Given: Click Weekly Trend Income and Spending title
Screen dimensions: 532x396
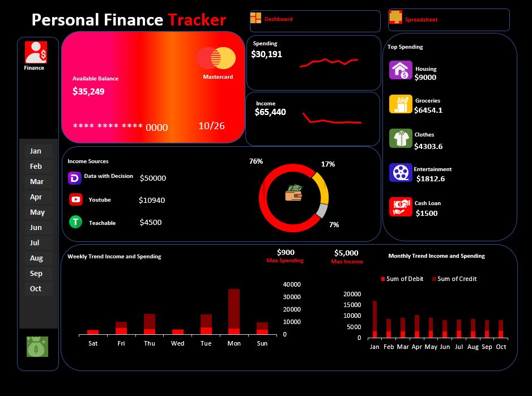Looking at the screenshot, I should tap(114, 257).
